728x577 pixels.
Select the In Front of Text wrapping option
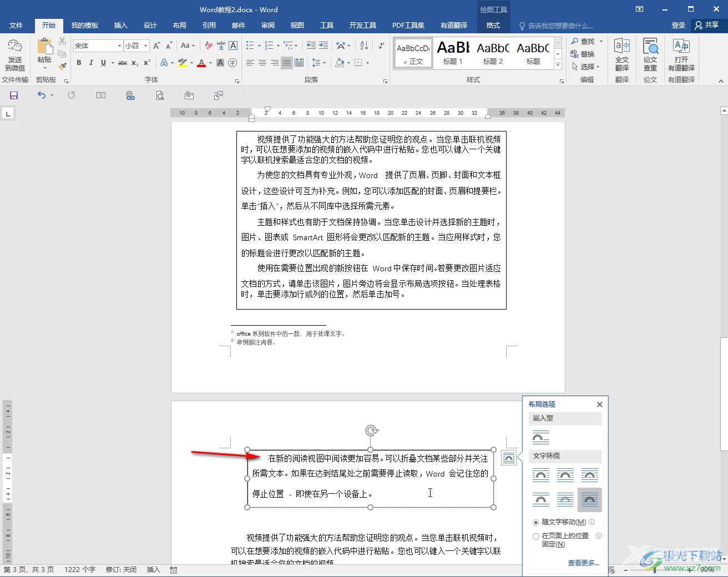pyautogui.click(x=590, y=500)
